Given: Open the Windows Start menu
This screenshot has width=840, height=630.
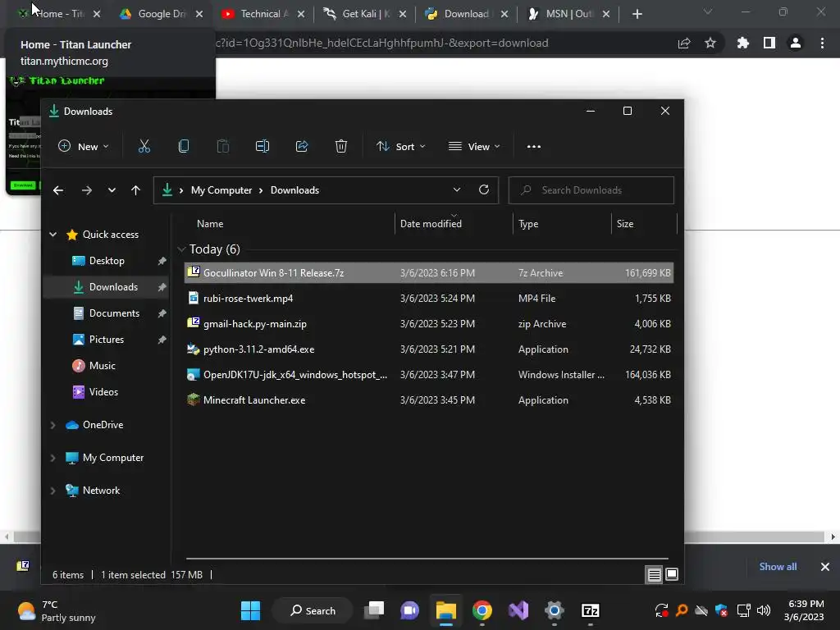Looking at the screenshot, I should point(250,610).
